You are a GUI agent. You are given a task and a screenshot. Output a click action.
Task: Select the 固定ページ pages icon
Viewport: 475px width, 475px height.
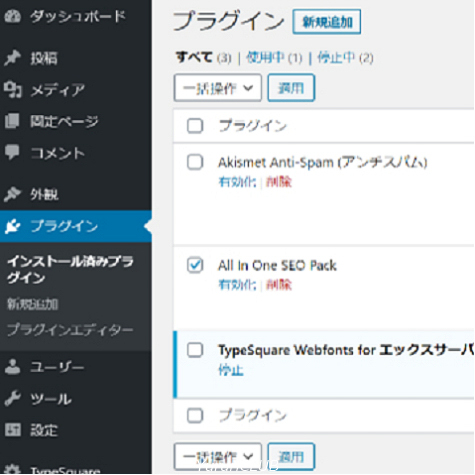(x=12, y=121)
